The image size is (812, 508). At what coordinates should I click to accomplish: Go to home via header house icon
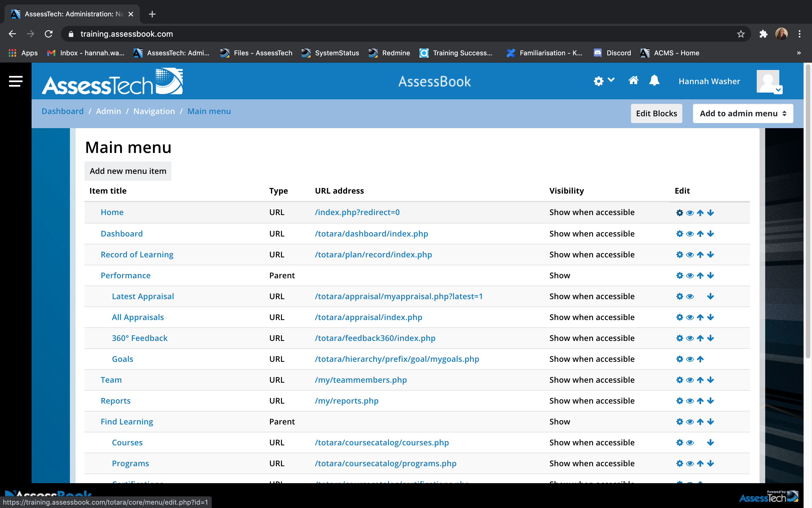(633, 81)
